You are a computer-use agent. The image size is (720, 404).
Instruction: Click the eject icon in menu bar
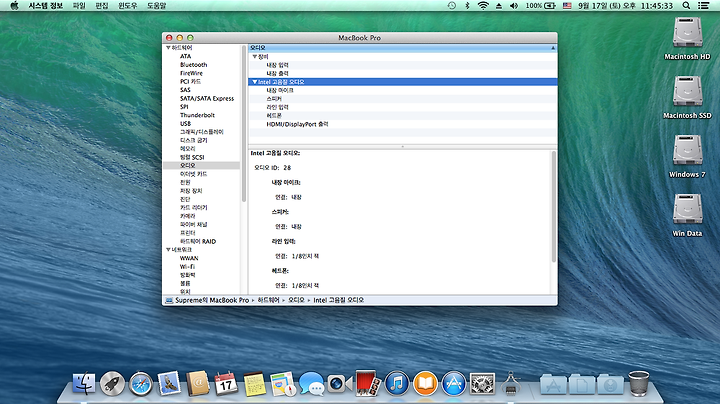point(499,6)
